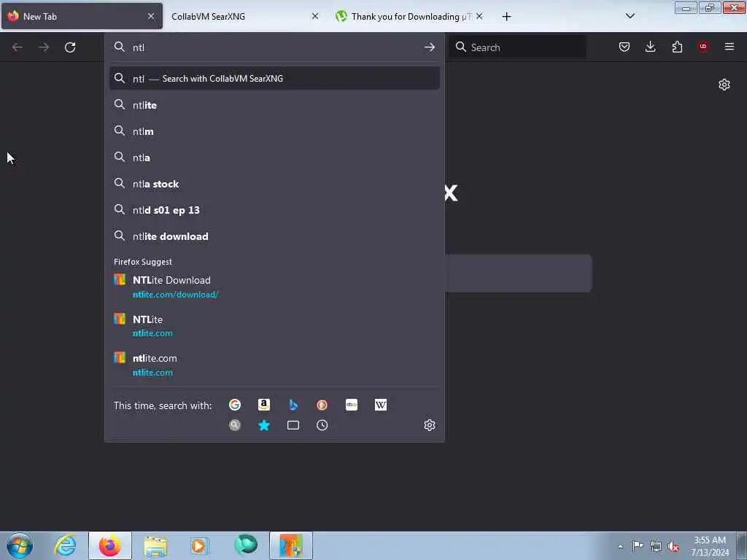The image size is (747, 560).
Task: Select the New Tab tab
Action: (82, 16)
